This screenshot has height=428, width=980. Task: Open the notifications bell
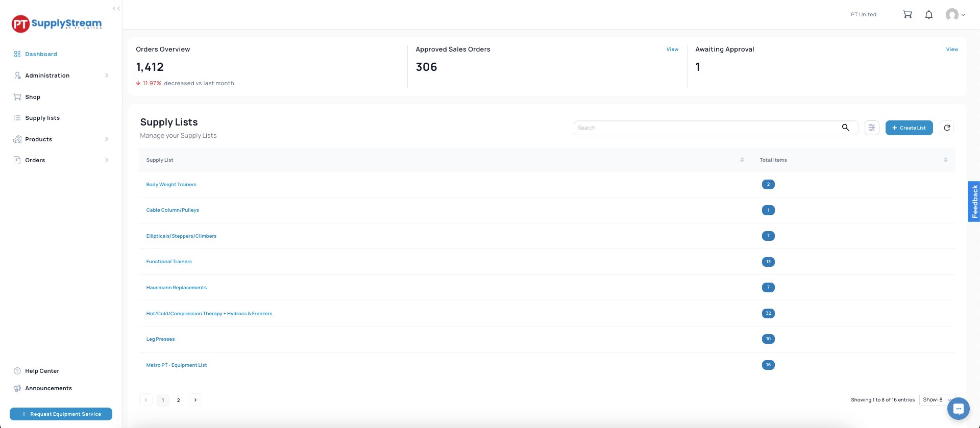(x=929, y=14)
